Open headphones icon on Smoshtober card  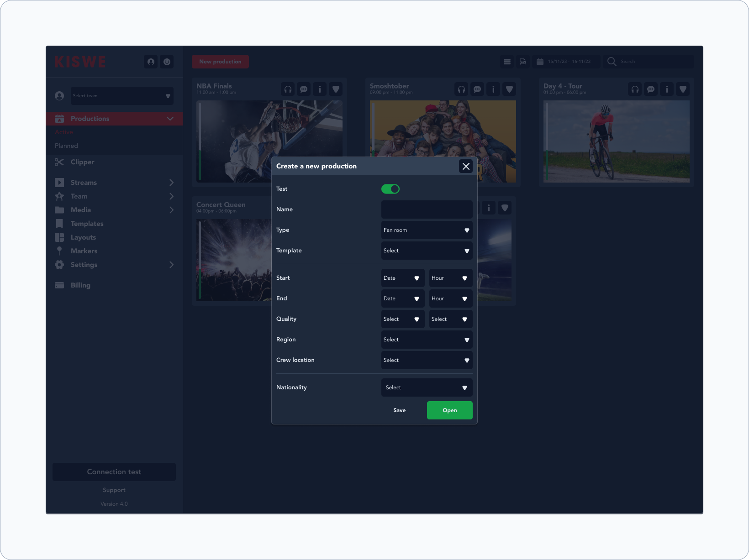pos(461,89)
